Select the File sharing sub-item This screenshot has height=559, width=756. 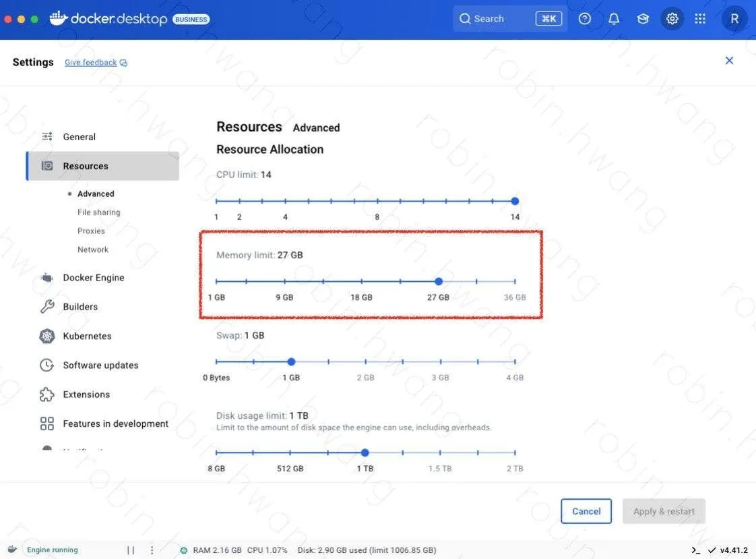pos(99,212)
